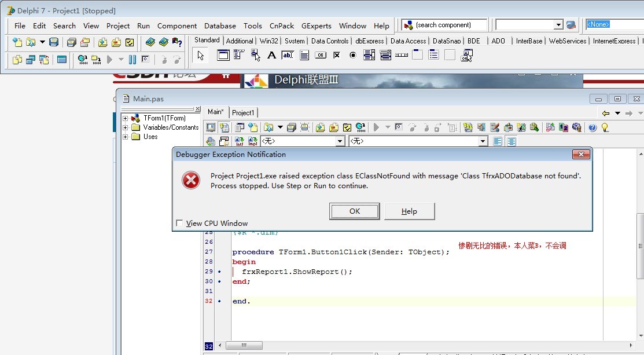The width and height of the screenshot is (644, 355).
Task: Click the horizontal scrollbar thumb of code editor
Action: [244, 345]
